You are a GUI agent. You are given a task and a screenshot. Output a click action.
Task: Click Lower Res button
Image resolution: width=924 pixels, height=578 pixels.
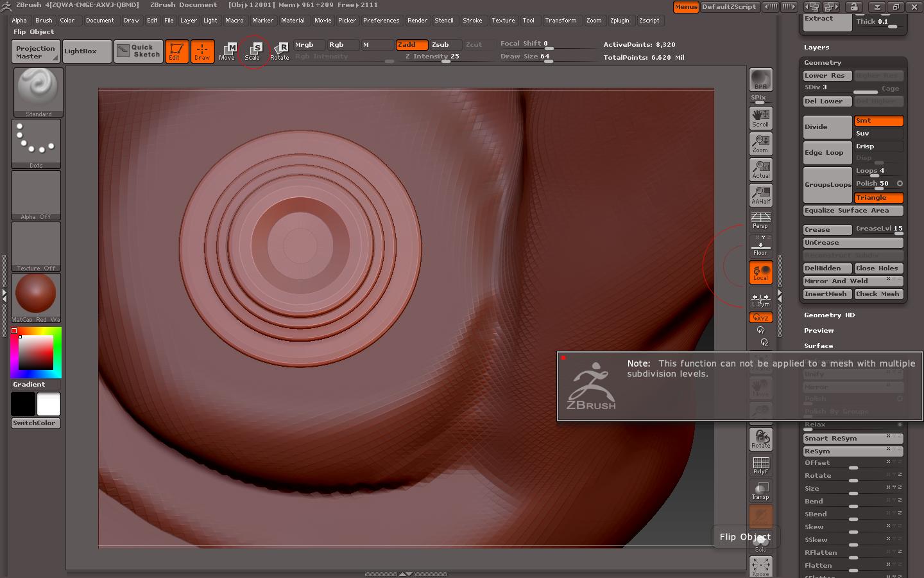coord(828,76)
